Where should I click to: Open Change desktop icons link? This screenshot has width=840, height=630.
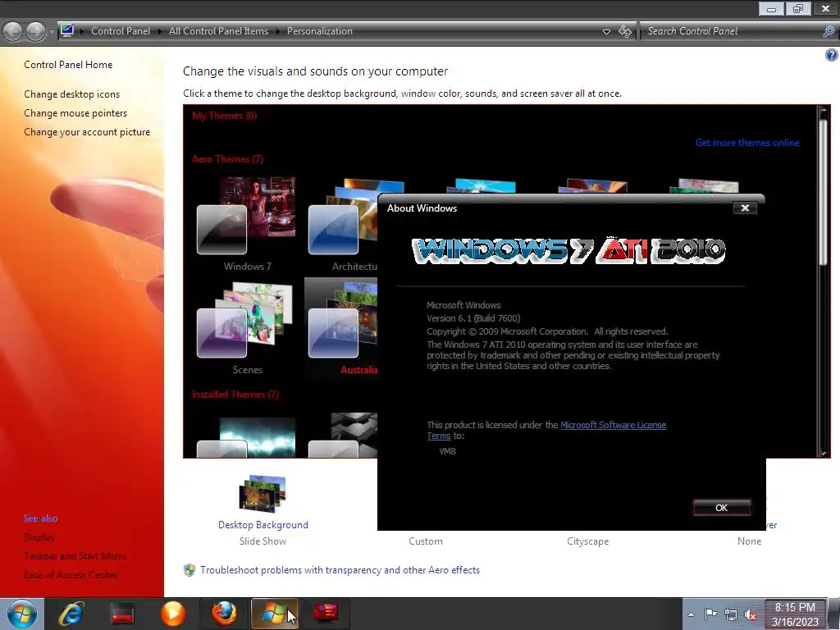[x=72, y=94]
